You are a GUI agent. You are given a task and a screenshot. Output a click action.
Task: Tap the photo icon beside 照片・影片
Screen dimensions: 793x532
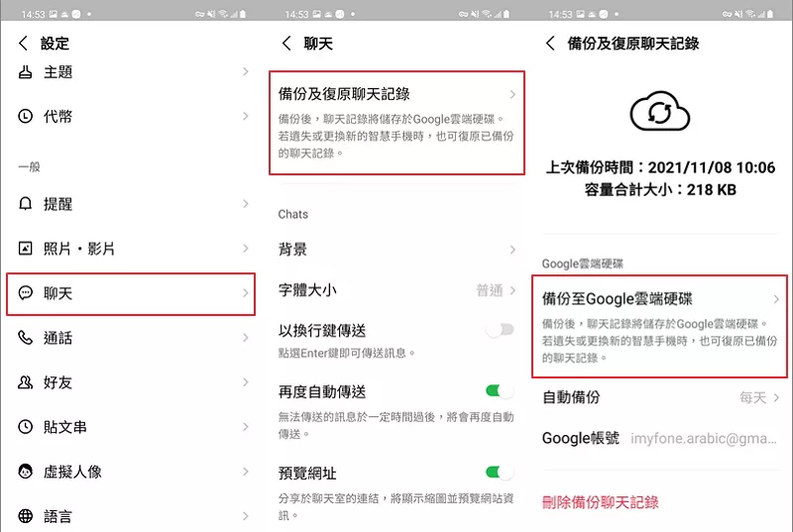tap(26, 249)
